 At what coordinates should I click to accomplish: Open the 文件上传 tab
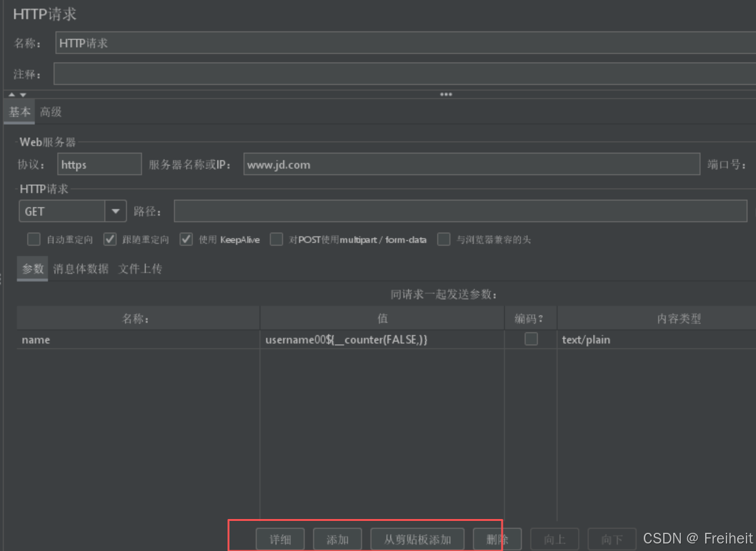click(x=140, y=269)
